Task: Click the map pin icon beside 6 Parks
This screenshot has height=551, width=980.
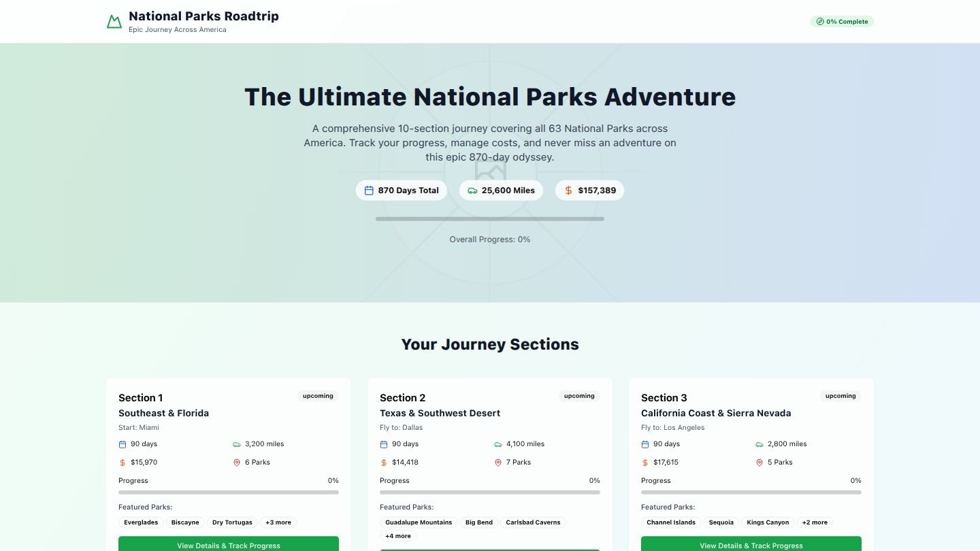Action: coord(237,463)
